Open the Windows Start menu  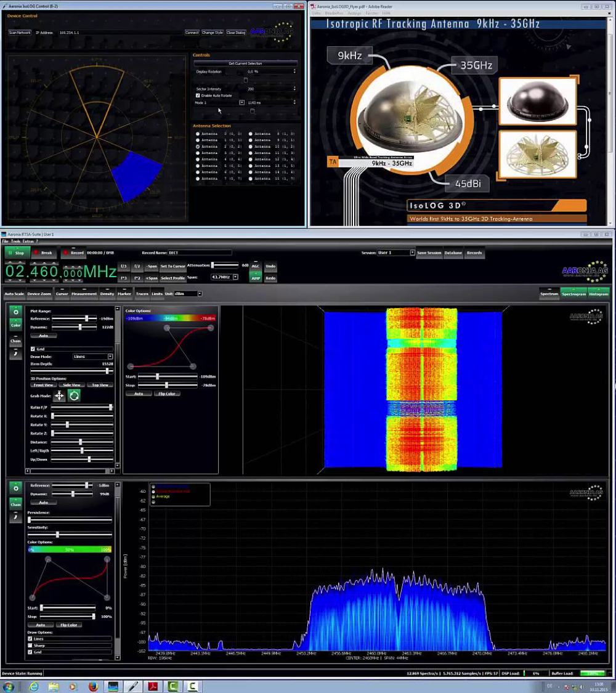[9, 686]
